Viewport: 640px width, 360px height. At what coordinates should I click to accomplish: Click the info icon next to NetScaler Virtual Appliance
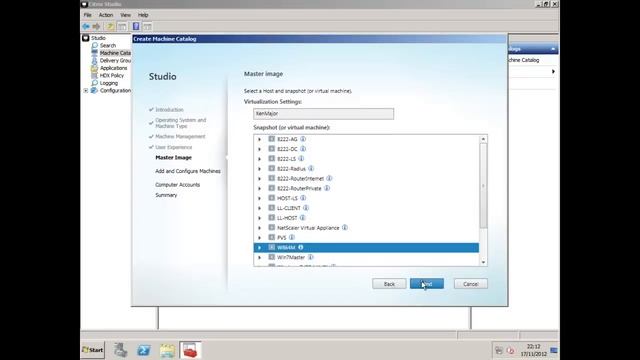point(345,228)
